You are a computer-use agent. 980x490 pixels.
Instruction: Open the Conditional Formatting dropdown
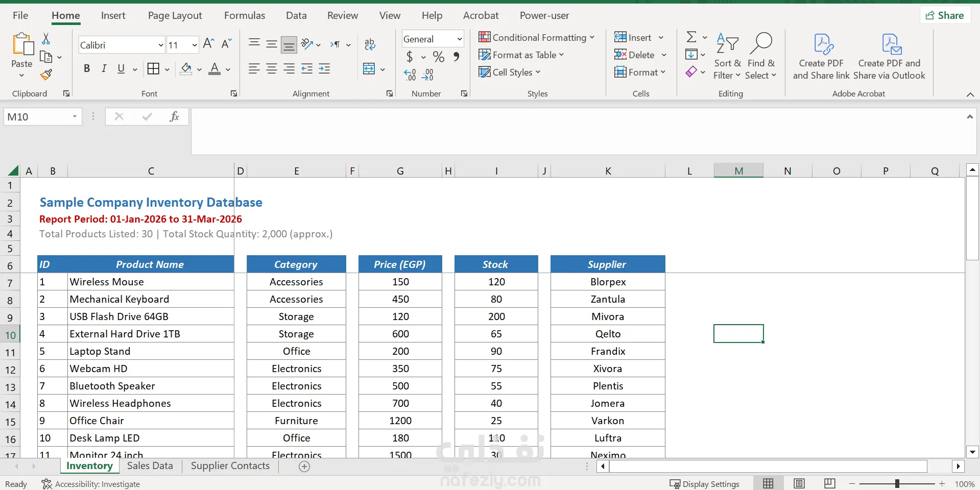pyautogui.click(x=536, y=38)
